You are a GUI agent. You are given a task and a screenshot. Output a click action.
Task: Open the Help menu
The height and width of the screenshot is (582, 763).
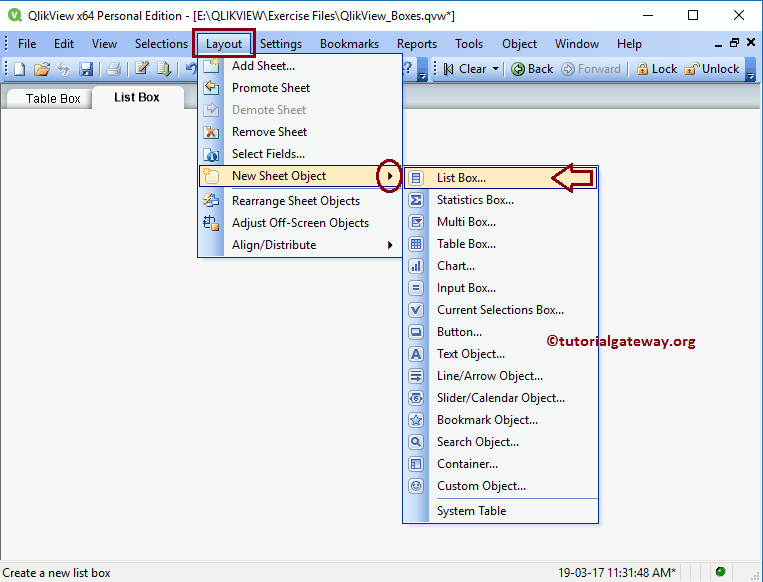629,44
